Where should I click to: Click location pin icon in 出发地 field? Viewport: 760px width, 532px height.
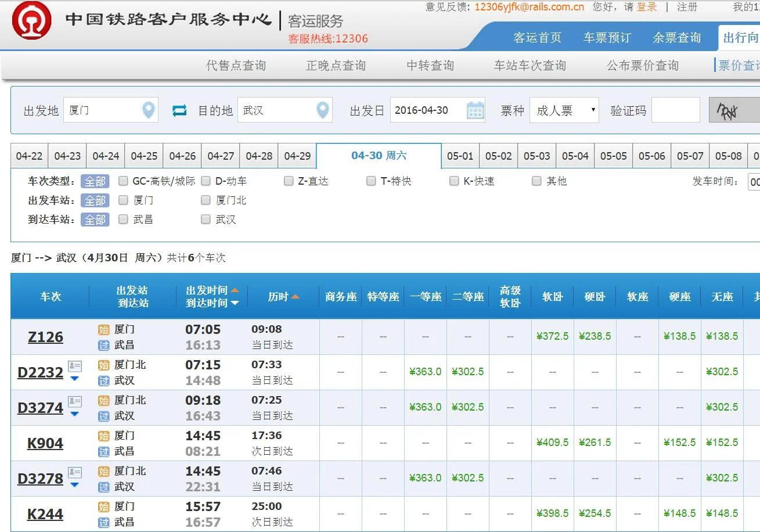149,110
